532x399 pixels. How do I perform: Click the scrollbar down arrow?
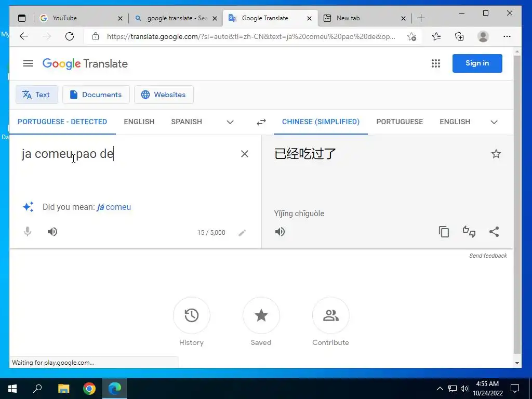[x=517, y=363]
